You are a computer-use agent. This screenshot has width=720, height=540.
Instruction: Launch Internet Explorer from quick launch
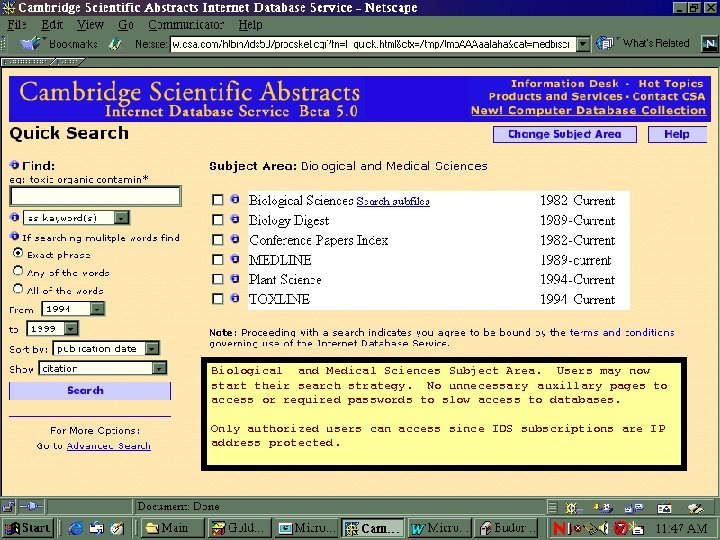pyautogui.click(x=75, y=529)
